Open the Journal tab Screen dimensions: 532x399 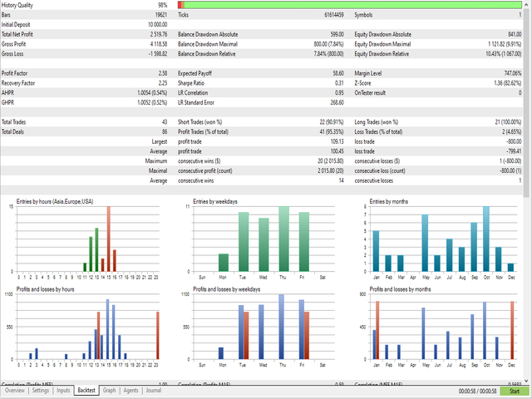(154, 390)
